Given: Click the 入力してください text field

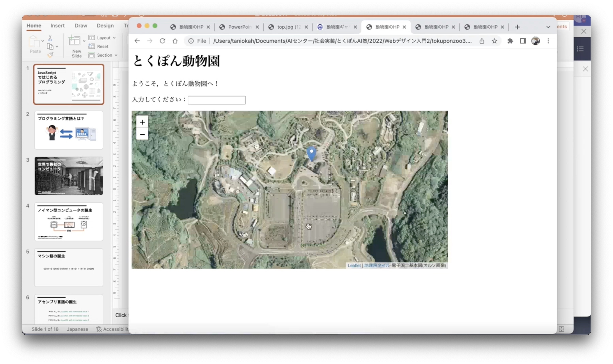Looking at the screenshot, I should pos(217,100).
